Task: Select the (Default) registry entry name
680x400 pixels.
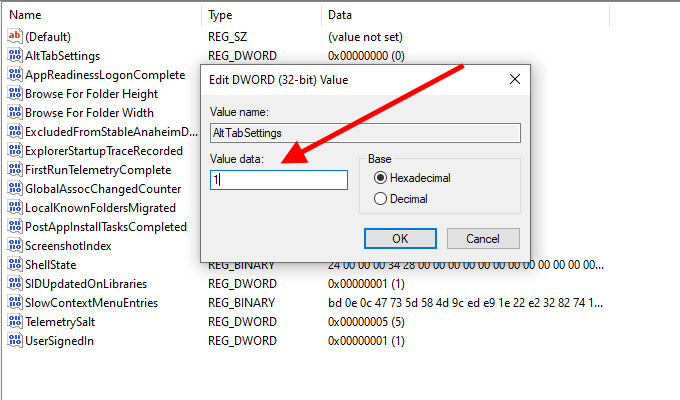Action: pos(48,37)
